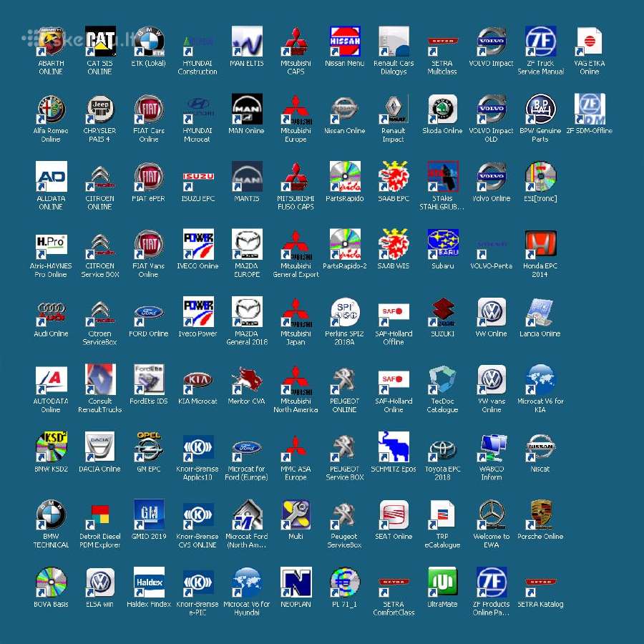Open VOLVO Impact icon
This screenshot has width=644, height=644.
coord(492,41)
